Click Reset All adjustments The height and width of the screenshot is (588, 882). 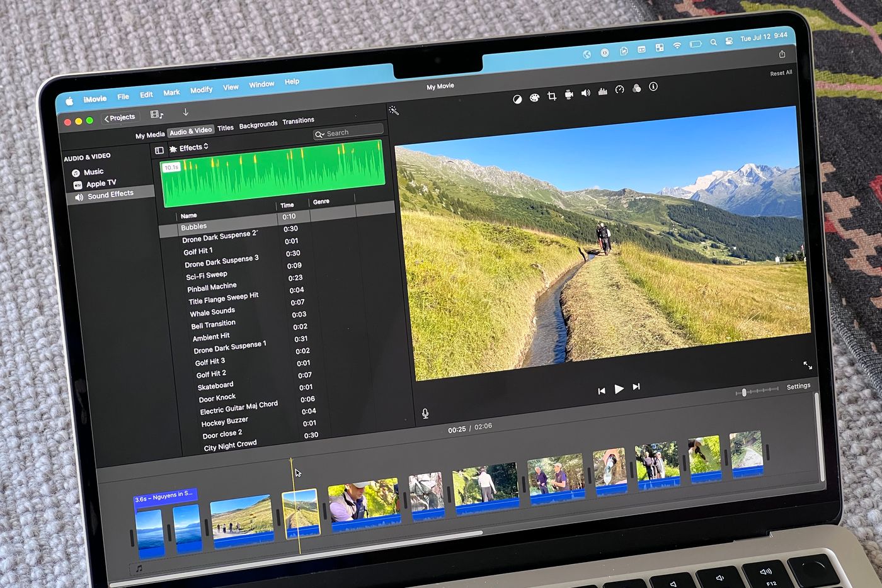point(781,73)
